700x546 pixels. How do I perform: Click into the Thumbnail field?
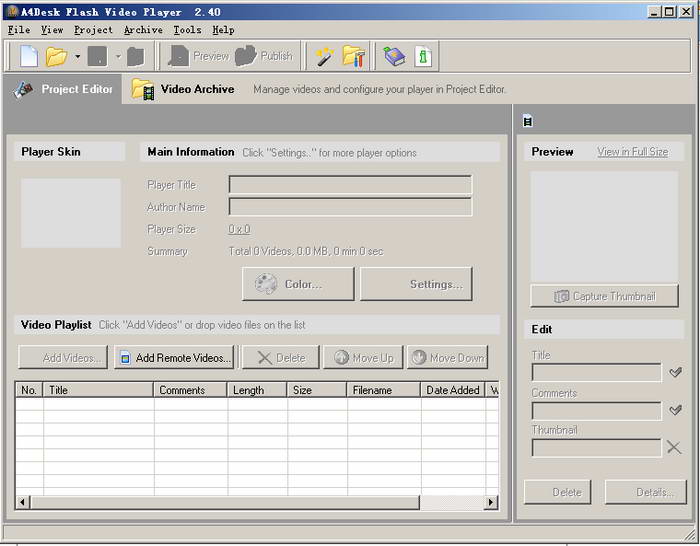point(596,448)
